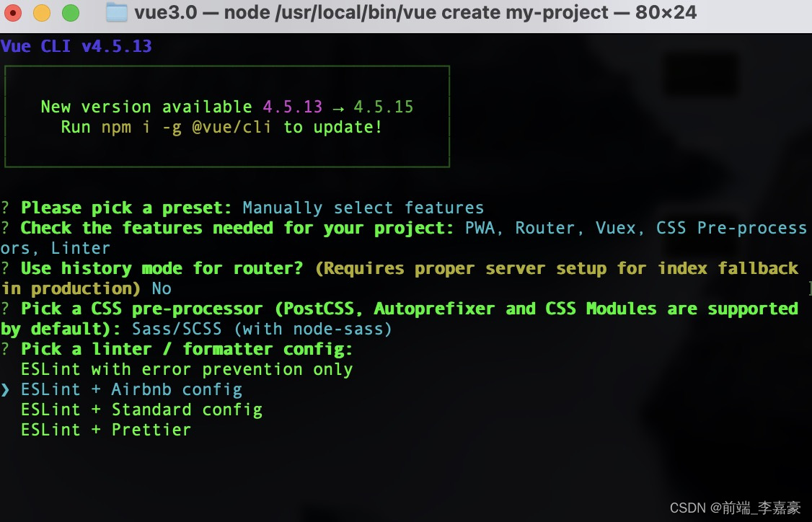
Task: Click 'New version available' notice text
Action: pos(146,107)
